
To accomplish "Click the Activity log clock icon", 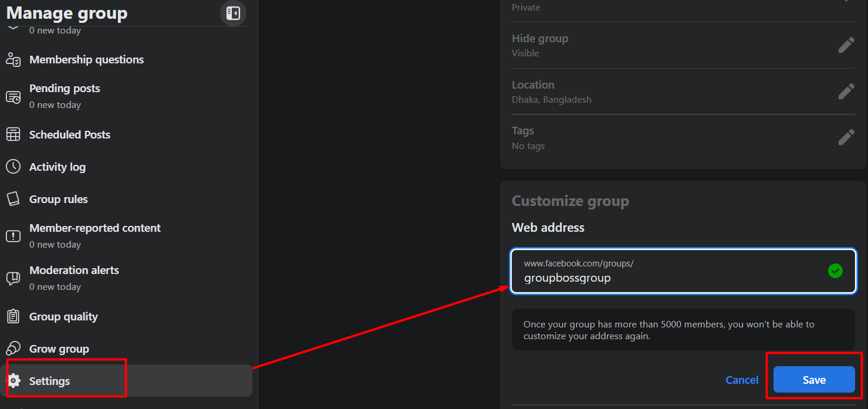I will 13,167.
